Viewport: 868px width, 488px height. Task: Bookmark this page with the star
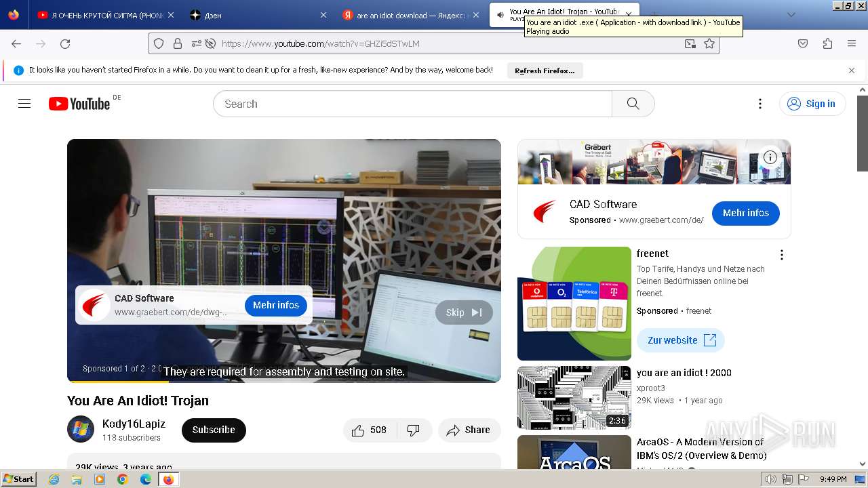click(709, 43)
